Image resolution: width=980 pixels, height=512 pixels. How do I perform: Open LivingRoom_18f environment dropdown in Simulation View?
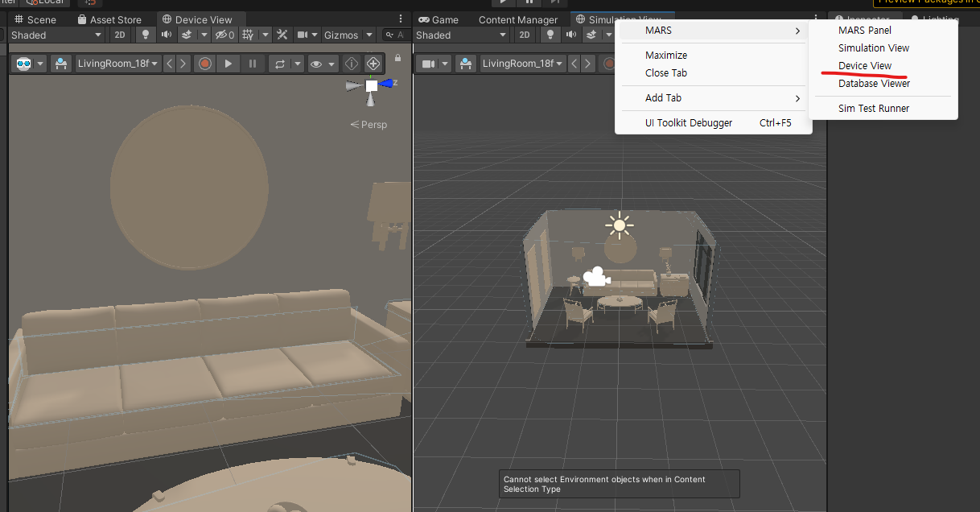point(524,64)
